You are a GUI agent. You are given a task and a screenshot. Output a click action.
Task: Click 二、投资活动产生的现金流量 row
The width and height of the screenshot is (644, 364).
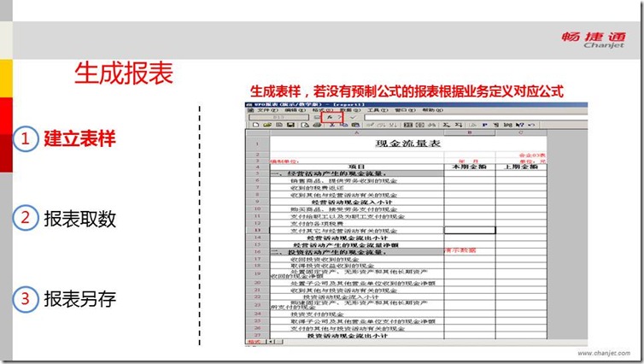(356, 252)
